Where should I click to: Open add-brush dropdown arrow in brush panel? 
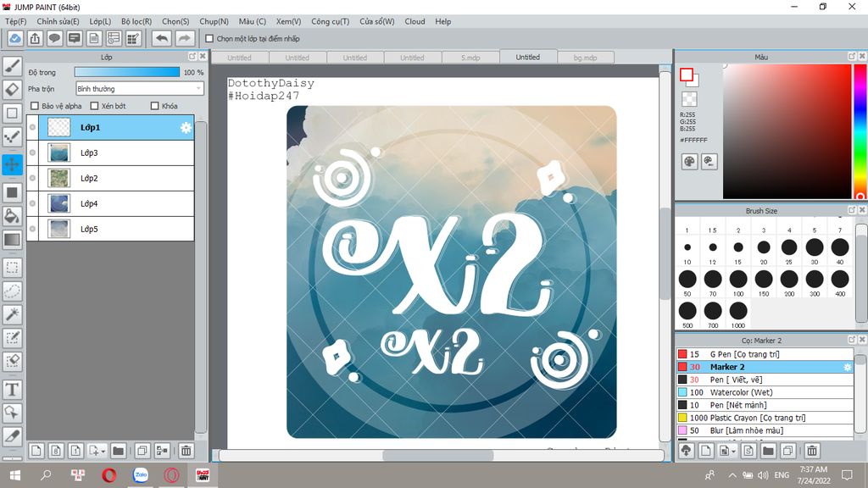tap(733, 452)
